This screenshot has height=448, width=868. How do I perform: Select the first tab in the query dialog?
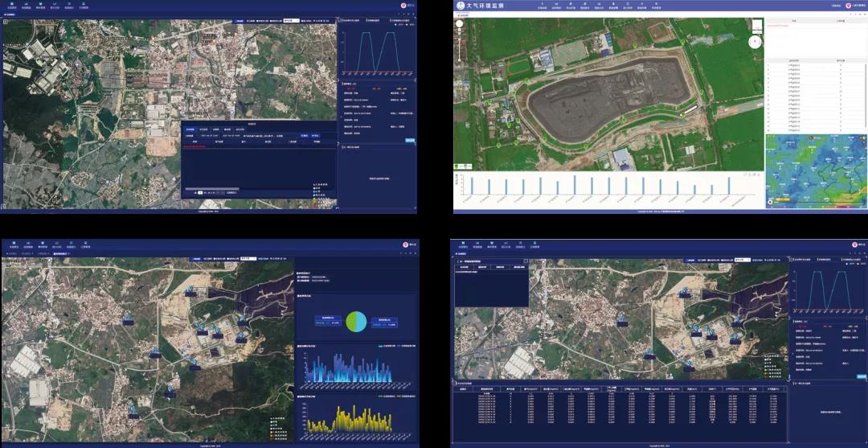coord(190,129)
